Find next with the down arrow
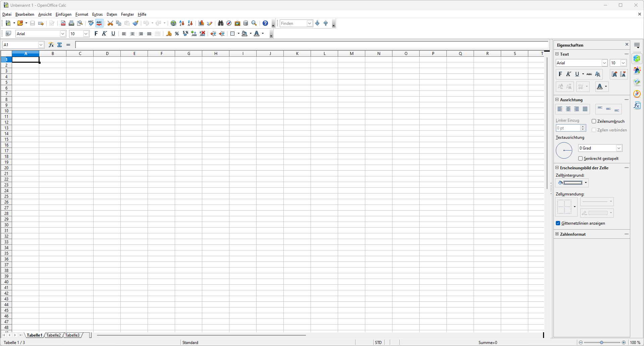This screenshot has height=346, width=644. coord(317,23)
